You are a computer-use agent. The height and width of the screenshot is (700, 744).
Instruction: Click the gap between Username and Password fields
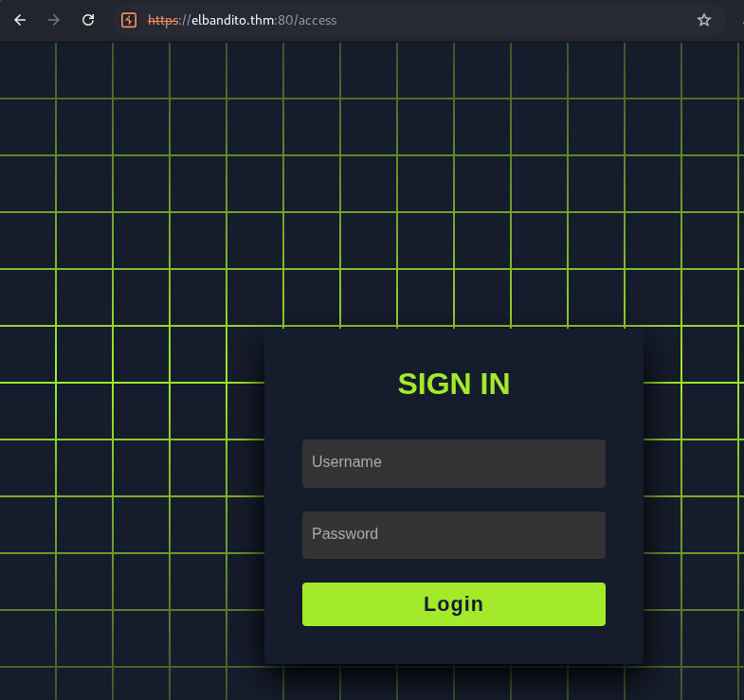point(454,499)
